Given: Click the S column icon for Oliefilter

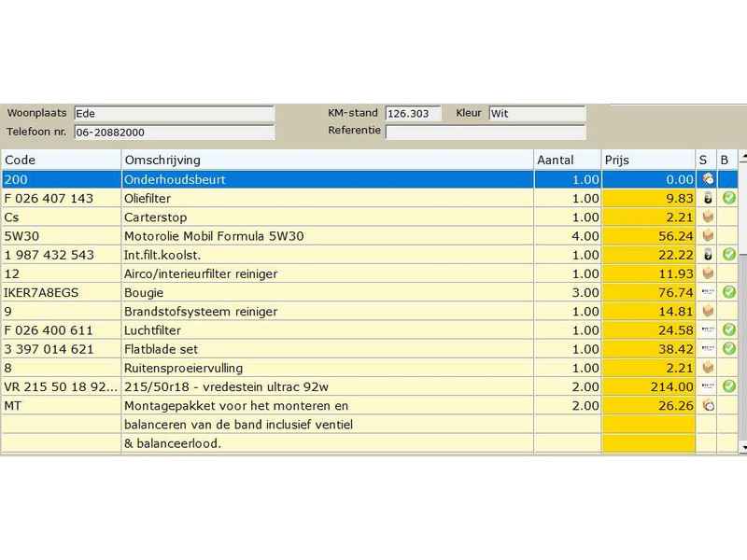Looking at the screenshot, I should 708,199.
